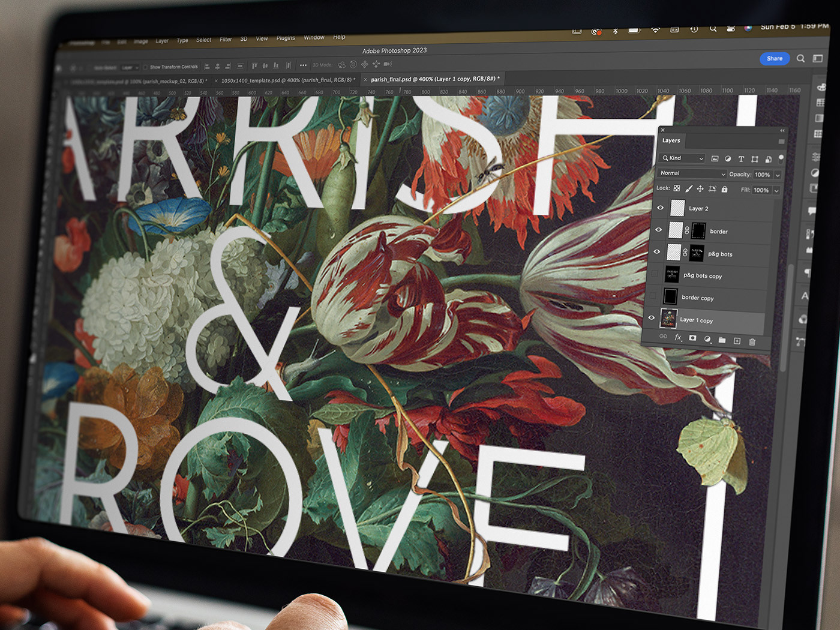
Task: Show the p&g bots copy layer
Action: click(x=655, y=274)
